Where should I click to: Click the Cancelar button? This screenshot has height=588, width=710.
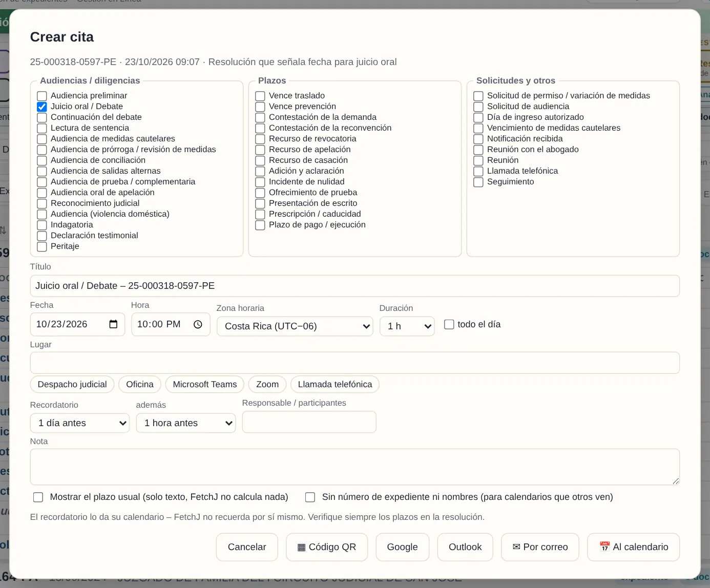pyautogui.click(x=247, y=547)
